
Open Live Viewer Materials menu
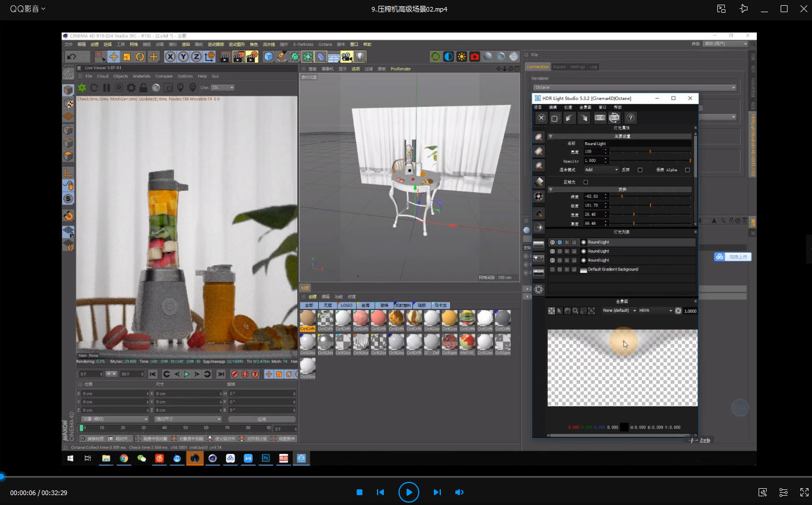pos(142,76)
